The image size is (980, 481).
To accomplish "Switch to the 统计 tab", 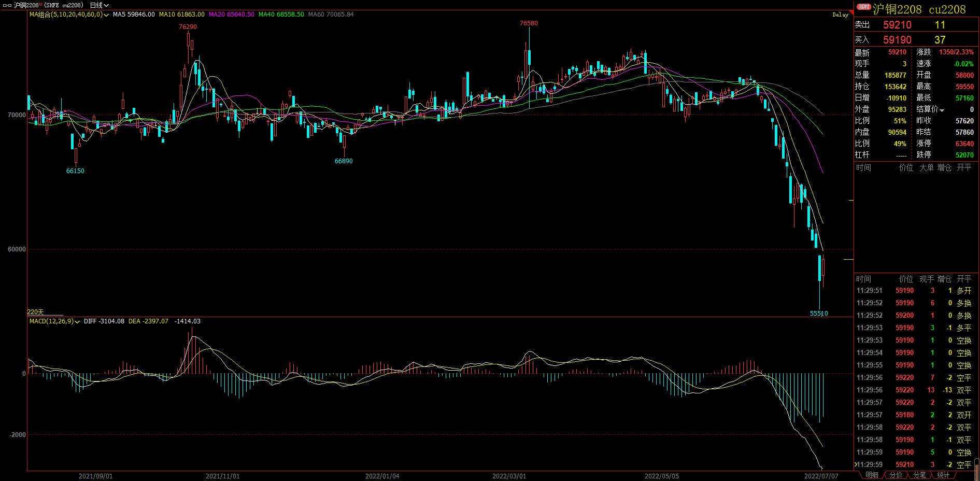I will tap(943, 475).
